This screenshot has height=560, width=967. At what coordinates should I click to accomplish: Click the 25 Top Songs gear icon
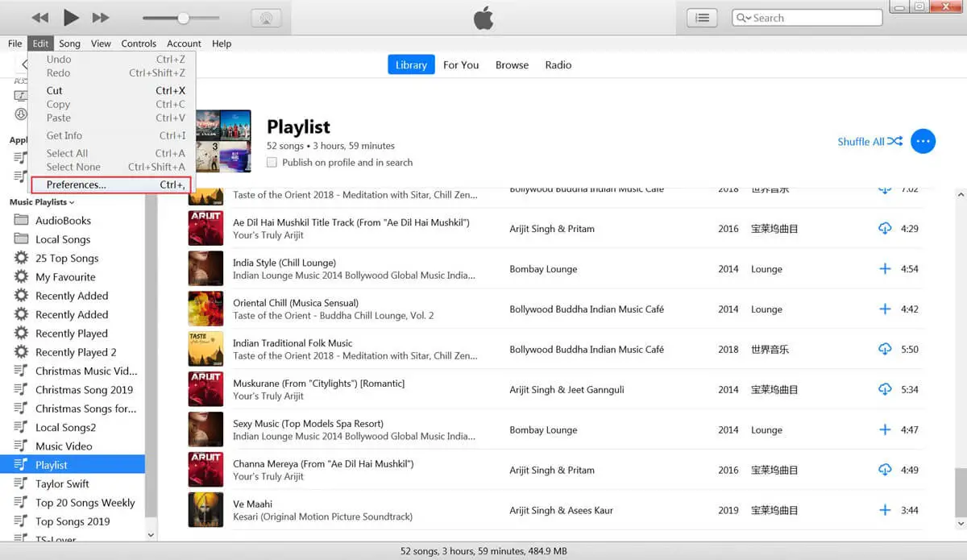pyautogui.click(x=21, y=258)
